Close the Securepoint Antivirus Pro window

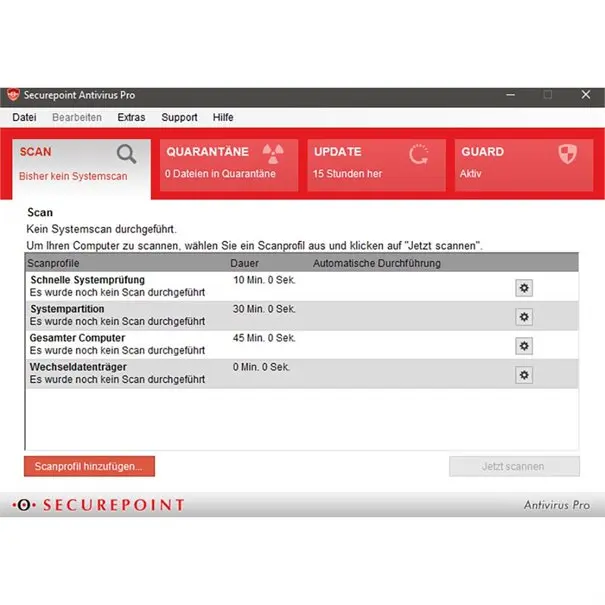586,95
